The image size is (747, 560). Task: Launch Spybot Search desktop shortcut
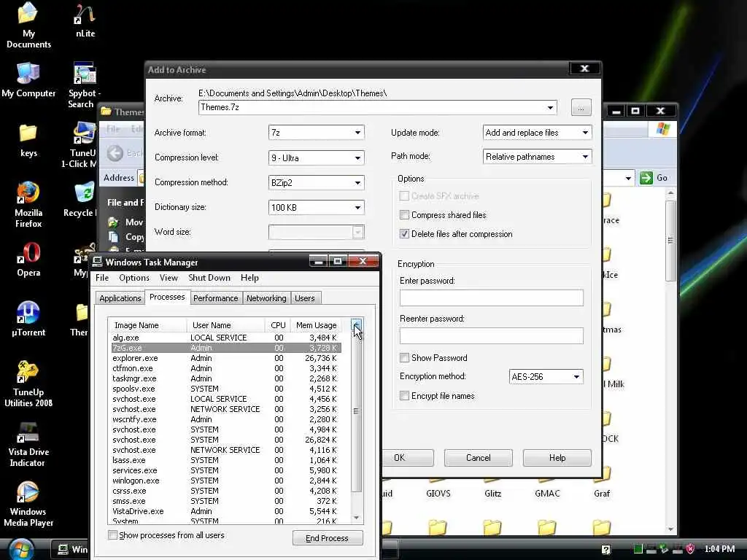click(x=84, y=85)
